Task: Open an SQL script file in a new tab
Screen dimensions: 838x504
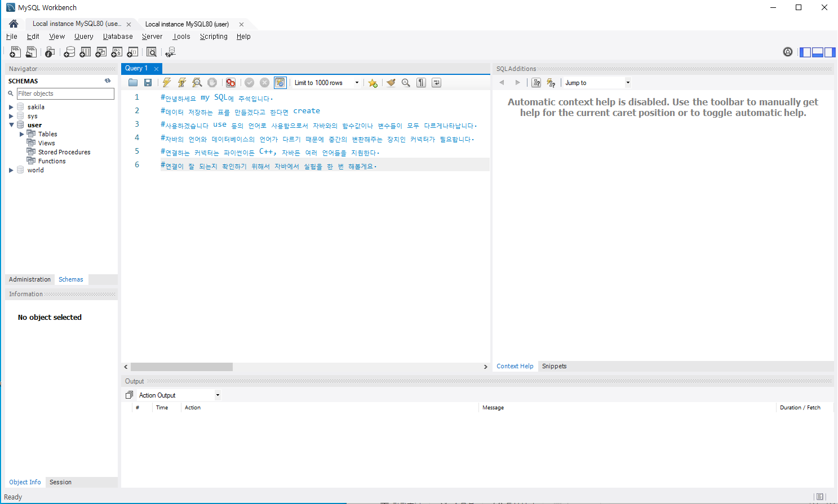Action: click(x=31, y=52)
